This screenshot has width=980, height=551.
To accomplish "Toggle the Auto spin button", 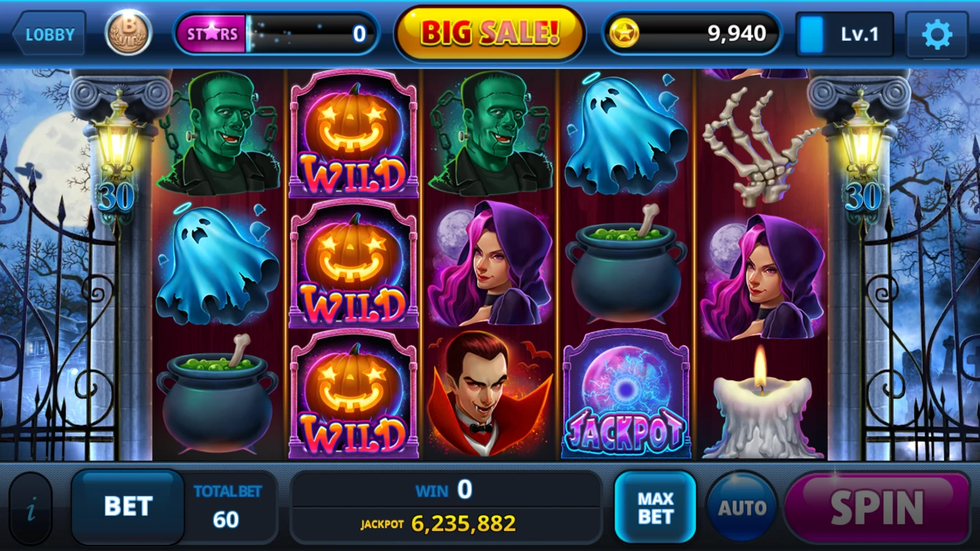I will (742, 508).
